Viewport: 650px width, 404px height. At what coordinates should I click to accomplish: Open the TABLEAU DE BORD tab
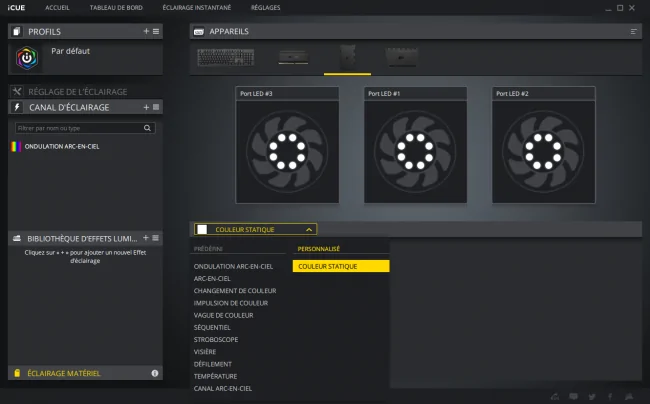(x=116, y=7)
